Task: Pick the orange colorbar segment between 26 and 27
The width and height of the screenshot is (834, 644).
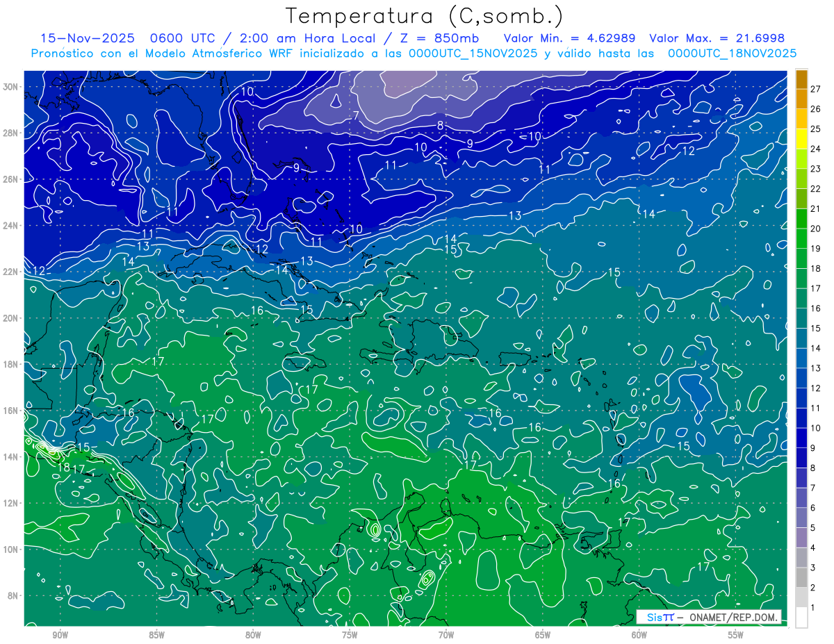Action: 801,99
